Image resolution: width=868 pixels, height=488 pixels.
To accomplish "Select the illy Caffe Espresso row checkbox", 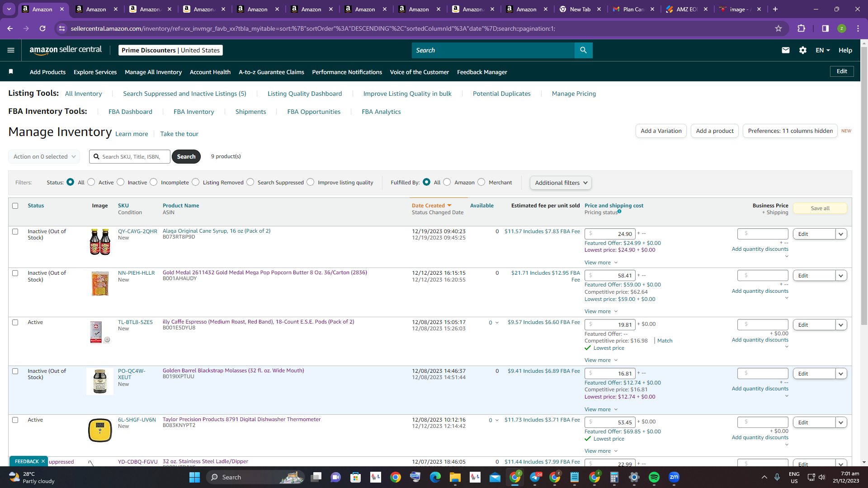I will 15,323.
